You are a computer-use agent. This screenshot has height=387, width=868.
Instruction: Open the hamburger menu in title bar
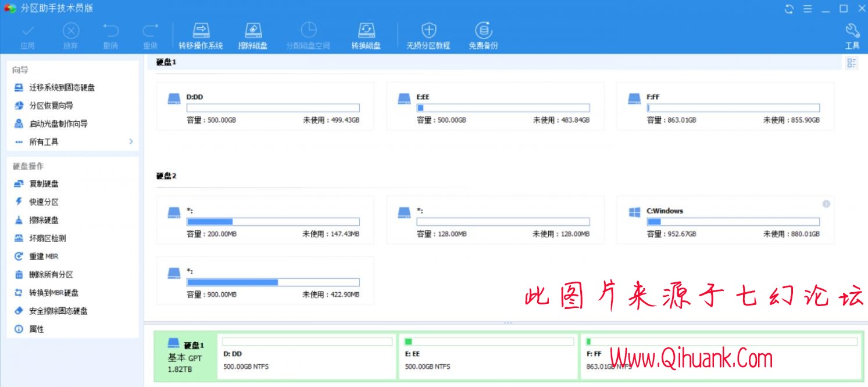[x=807, y=9]
